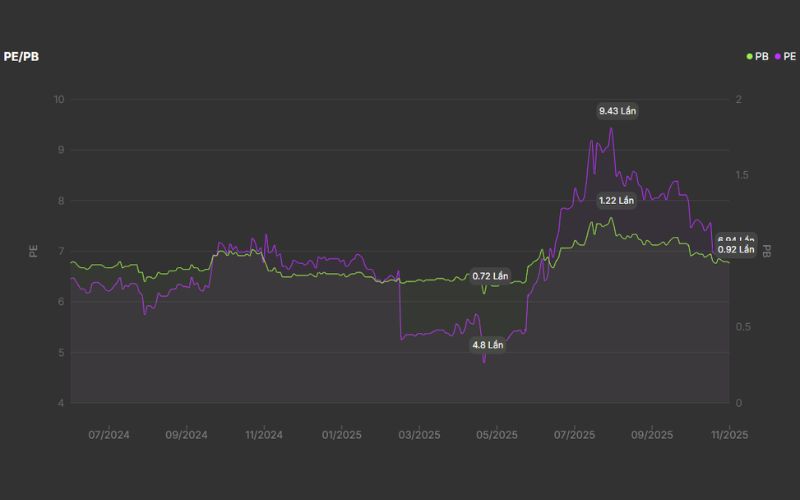The image size is (800, 500).
Task: Click the 07/2025 x-axis label
Action: [x=574, y=435]
